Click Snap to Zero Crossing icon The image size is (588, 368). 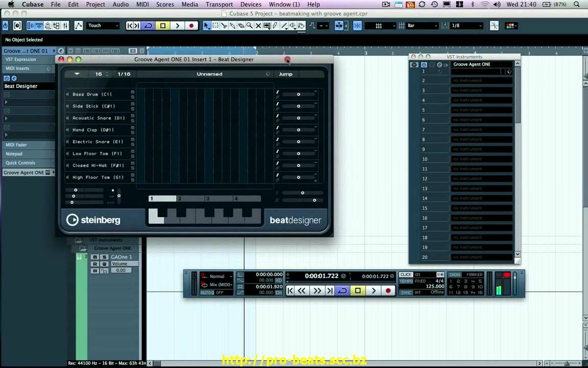click(x=494, y=26)
